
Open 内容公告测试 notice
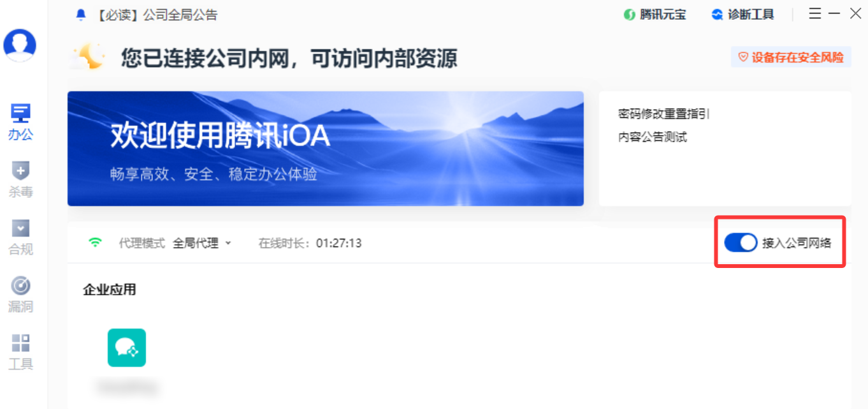click(x=653, y=137)
